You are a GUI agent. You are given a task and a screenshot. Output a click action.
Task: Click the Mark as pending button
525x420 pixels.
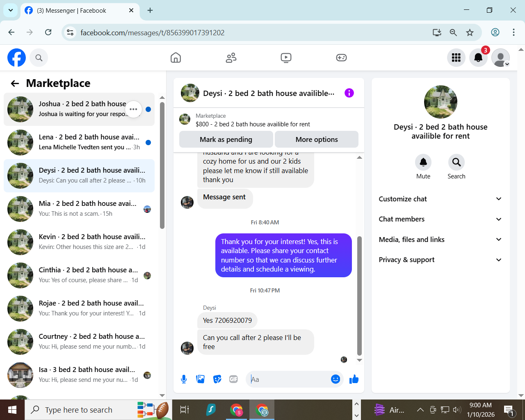pyautogui.click(x=226, y=139)
